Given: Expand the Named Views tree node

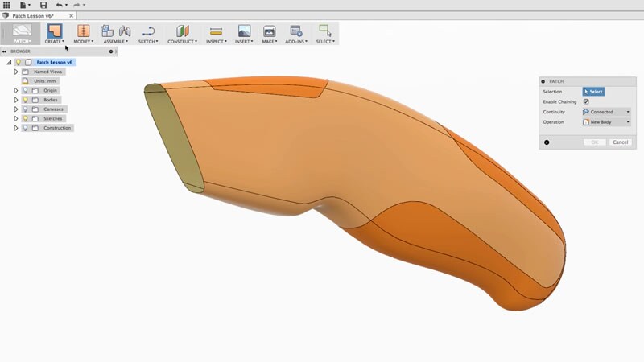Looking at the screenshot, I should pyautogui.click(x=15, y=72).
